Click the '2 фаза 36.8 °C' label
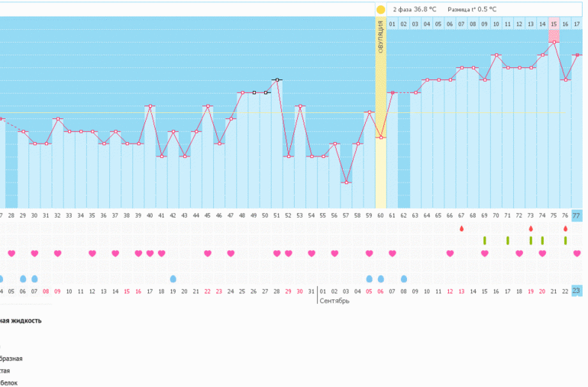 click(414, 9)
